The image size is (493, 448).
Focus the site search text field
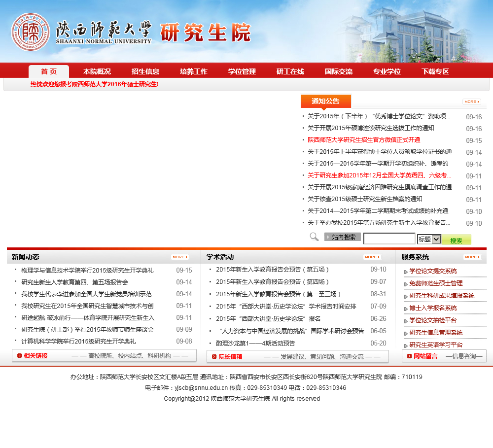click(x=389, y=239)
